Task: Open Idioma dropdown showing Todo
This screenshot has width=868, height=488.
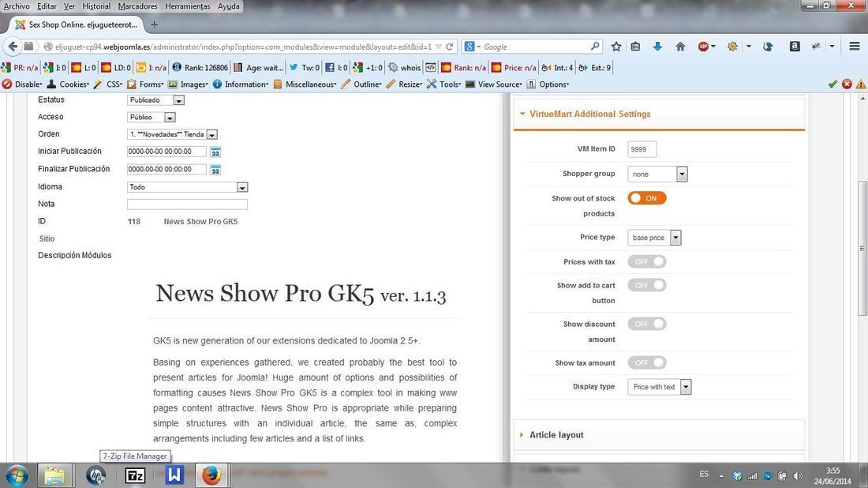Action: click(x=187, y=187)
